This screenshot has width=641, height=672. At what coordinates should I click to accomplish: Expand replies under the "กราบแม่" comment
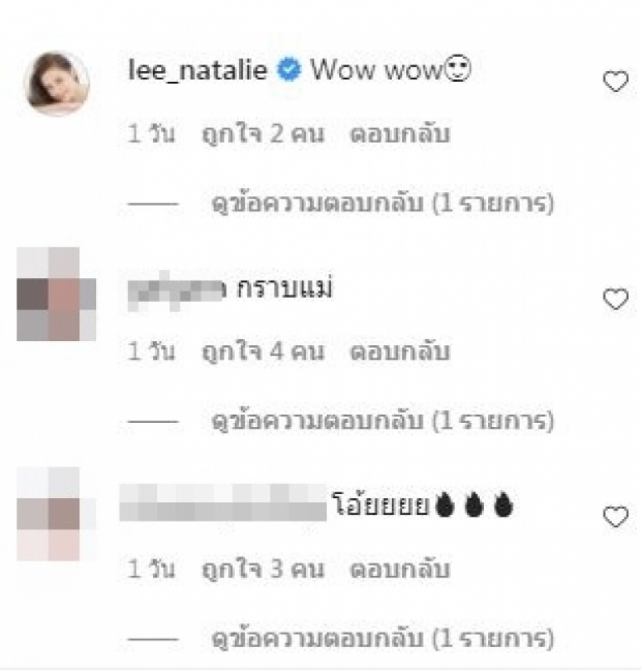click(x=382, y=421)
